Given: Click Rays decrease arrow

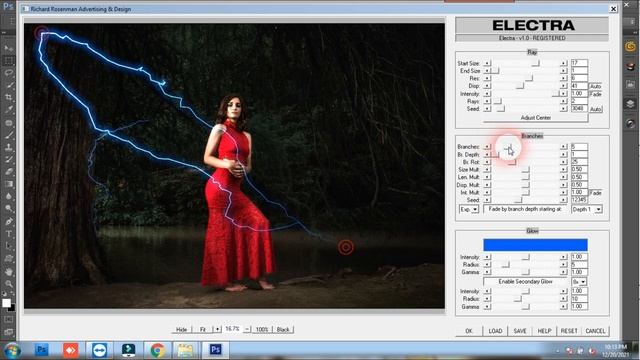Looking at the screenshot, I should pyautogui.click(x=487, y=101).
